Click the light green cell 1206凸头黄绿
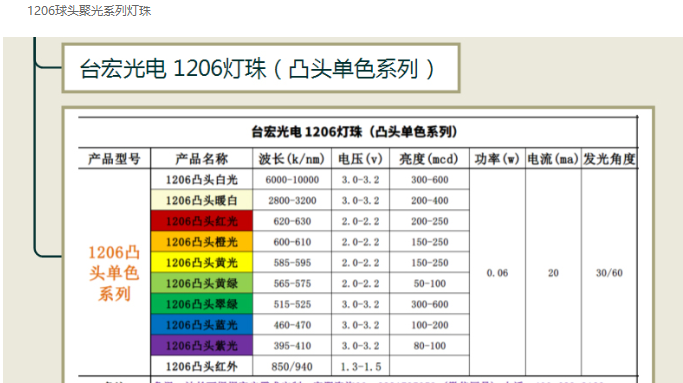The image size is (683, 383). 202,283
